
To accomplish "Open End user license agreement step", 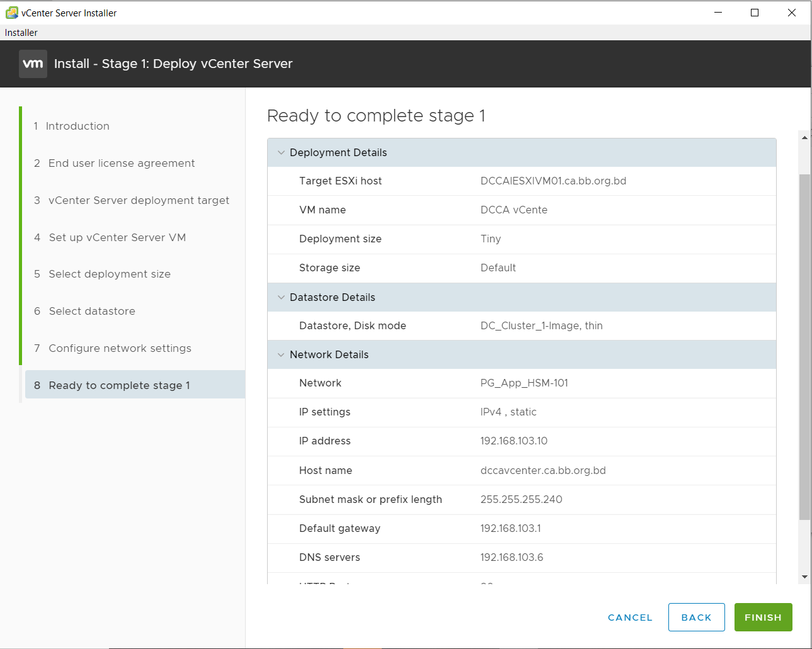I will tap(121, 163).
